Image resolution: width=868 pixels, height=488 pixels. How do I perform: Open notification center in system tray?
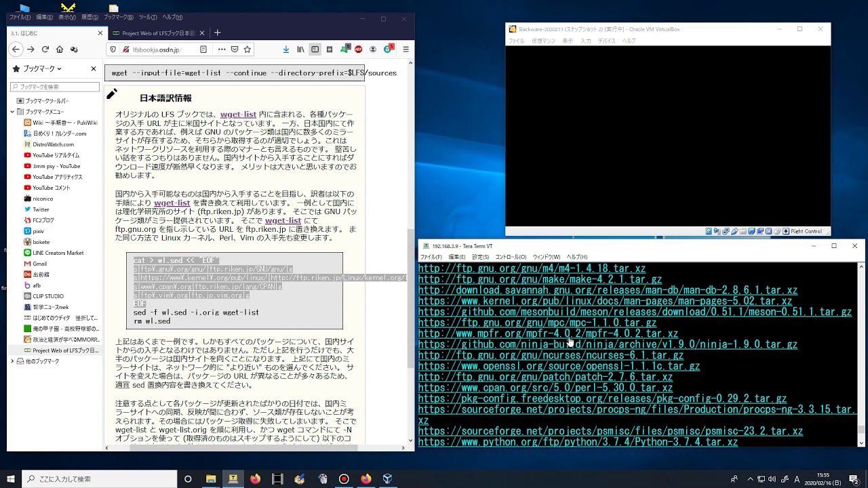click(854, 479)
